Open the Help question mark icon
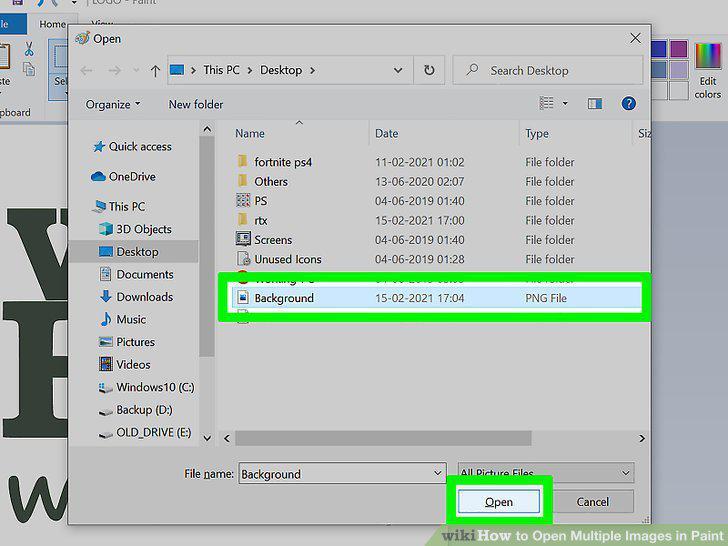 tap(628, 103)
